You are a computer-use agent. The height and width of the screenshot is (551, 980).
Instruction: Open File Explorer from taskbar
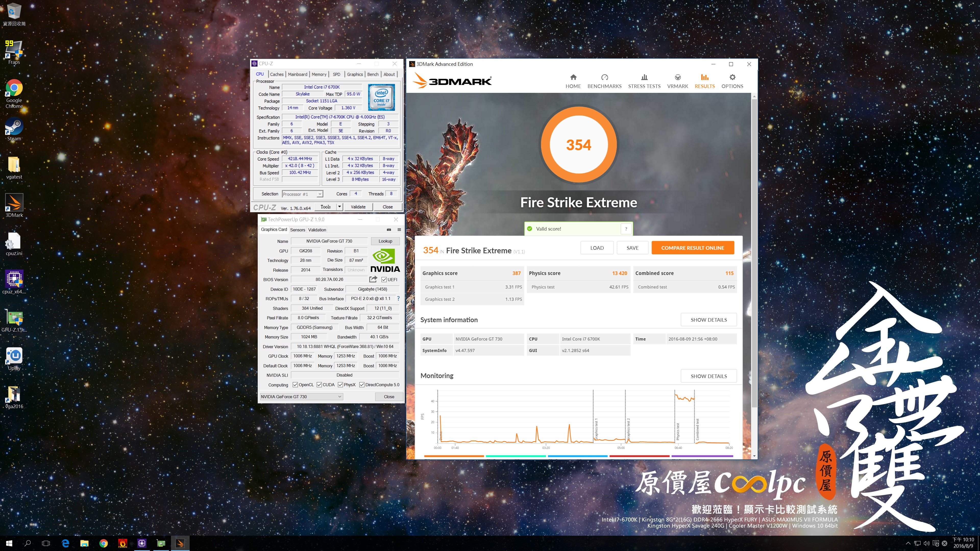[x=84, y=543]
